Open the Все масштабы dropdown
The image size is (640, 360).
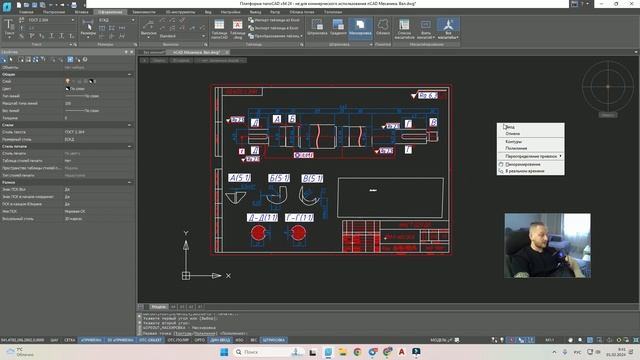pos(448,29)
